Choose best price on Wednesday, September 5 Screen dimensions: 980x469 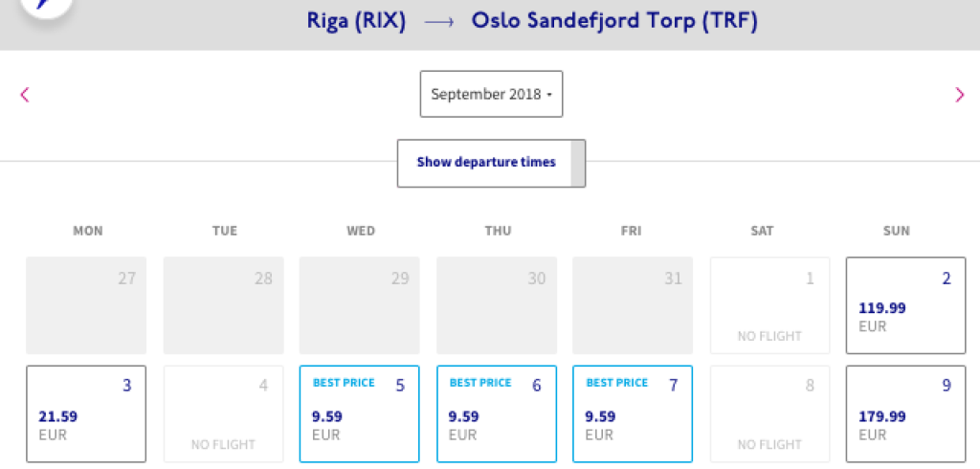tap(359, 413)
